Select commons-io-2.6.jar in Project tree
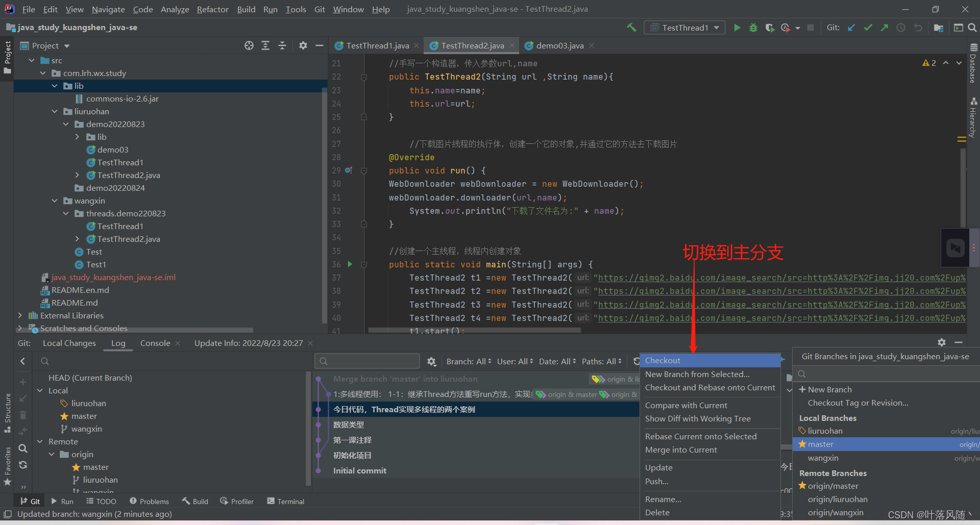Image resolution: width=980 pixels, height=525 pixels. (x=122, y=98)
